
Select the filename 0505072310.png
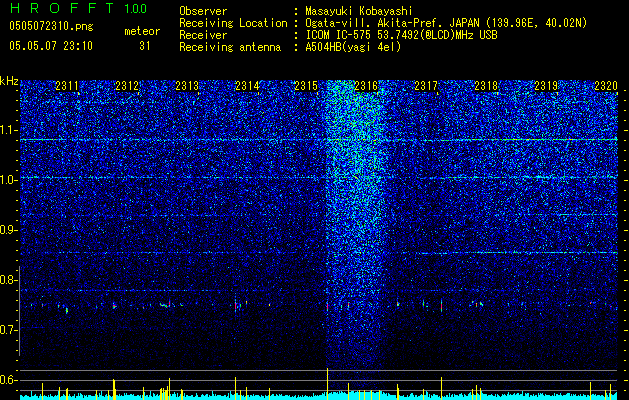pos(51,26)
